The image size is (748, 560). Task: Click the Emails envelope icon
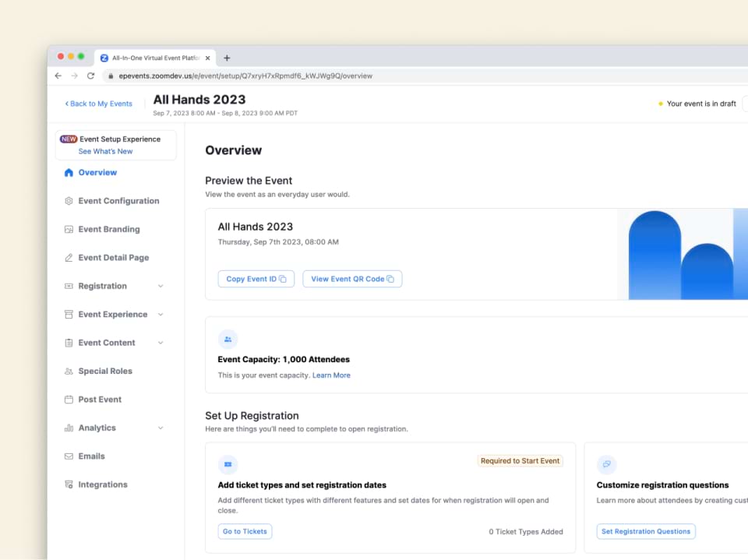69,456
